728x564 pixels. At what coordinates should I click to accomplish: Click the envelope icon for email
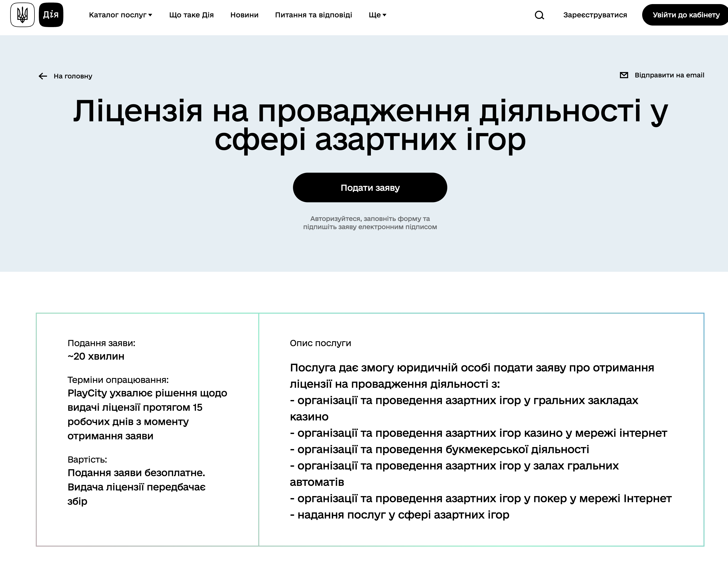(624, 75)
